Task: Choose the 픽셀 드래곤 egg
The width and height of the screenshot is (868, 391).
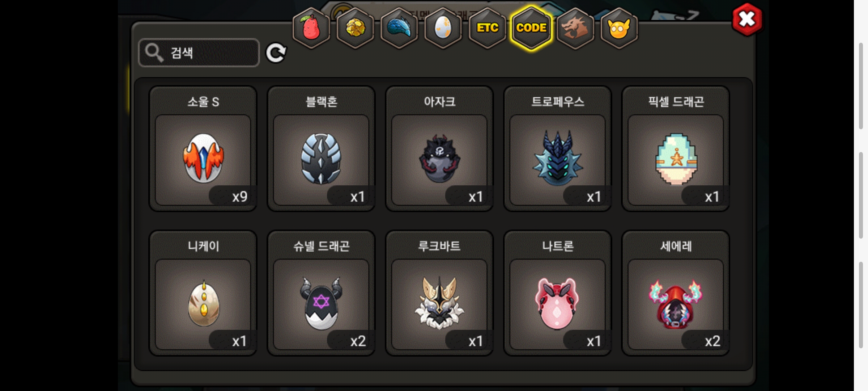Action: 676,148
